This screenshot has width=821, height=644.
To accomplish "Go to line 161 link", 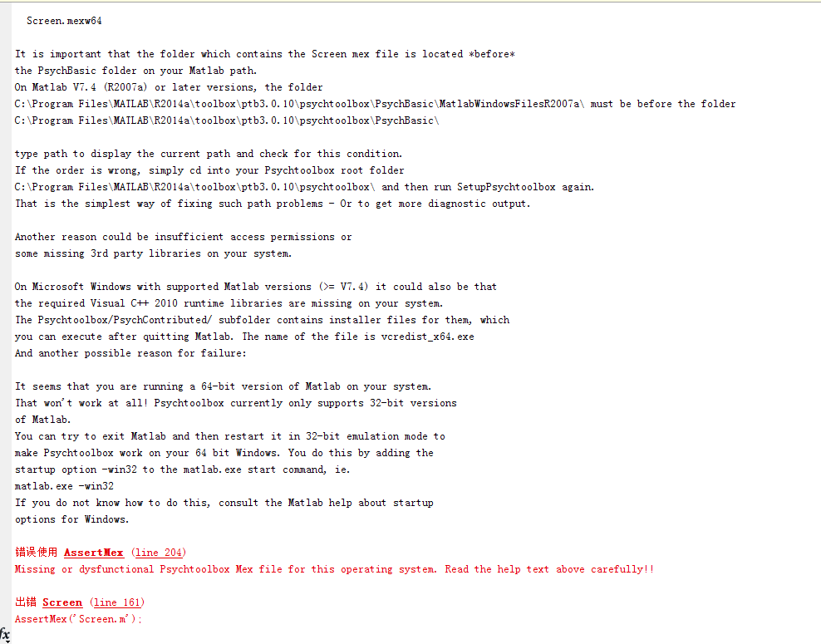I will (x=117, y=602).
